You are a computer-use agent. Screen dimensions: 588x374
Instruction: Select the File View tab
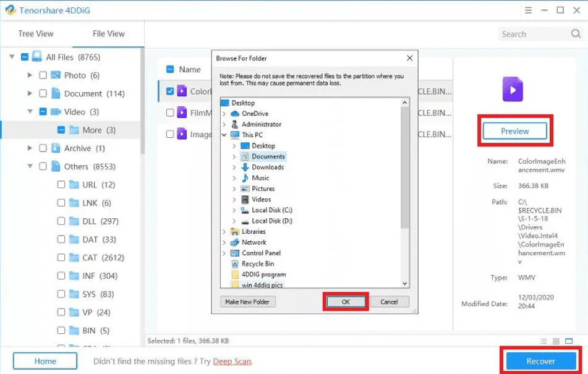pyautogui.click(x=108, y=34)
